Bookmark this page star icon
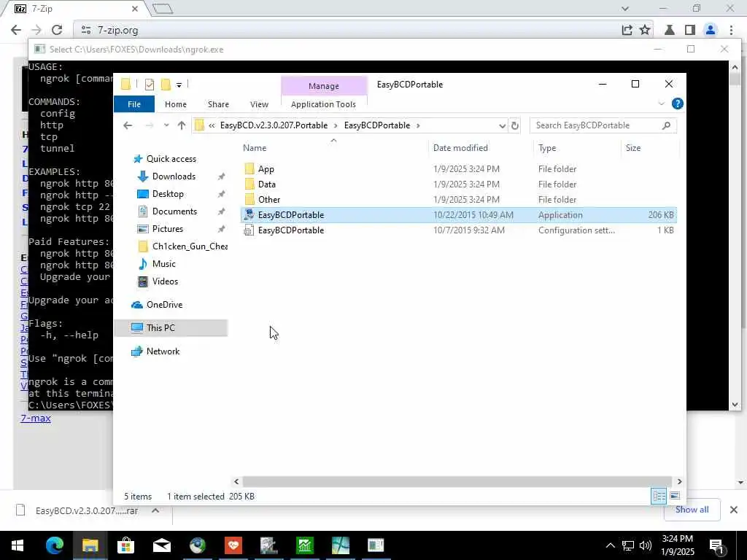Screen dimensions: 747x560 coord(645,30)
